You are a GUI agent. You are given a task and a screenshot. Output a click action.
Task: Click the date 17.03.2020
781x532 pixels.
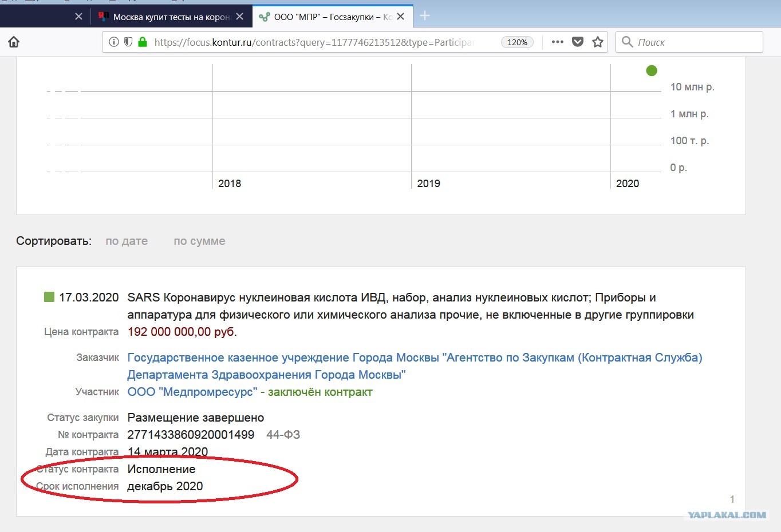89,297
